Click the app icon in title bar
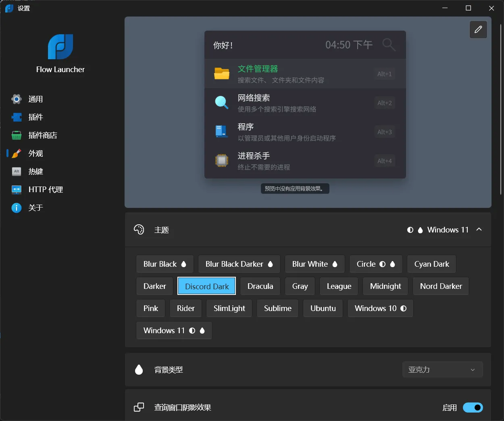Viewport: 504px width, 421px height. [9, 8]
